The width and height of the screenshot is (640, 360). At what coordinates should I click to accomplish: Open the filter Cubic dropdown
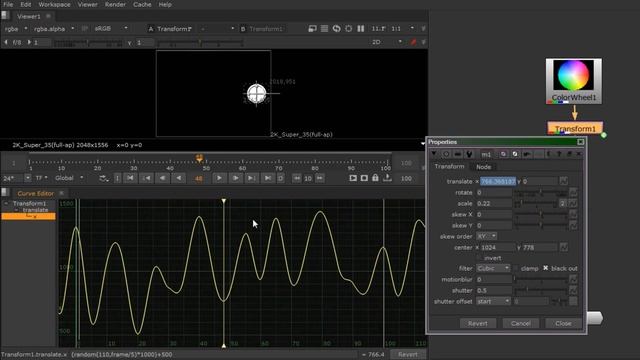coord(493,268)
